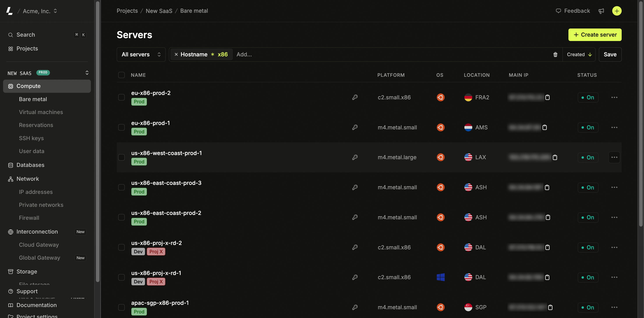This screenshot has height=318, width=644.
Task: Open the All servers dropdown
Action: pos(141,54)
